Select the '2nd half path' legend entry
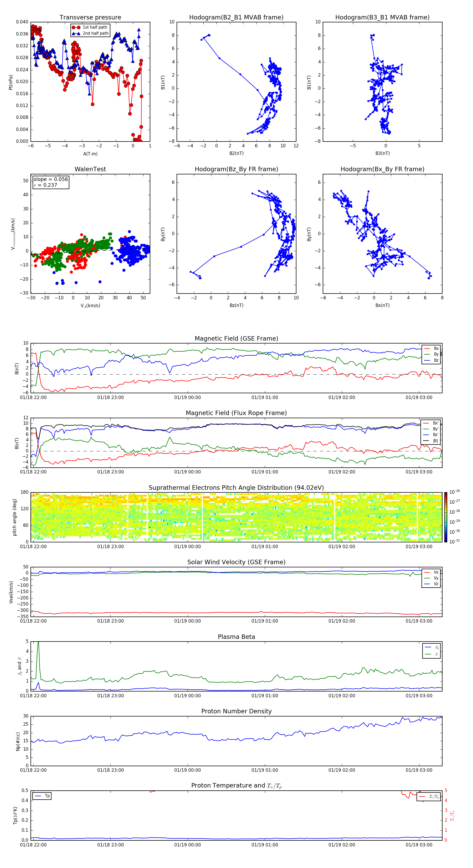 tap(90, 33)
